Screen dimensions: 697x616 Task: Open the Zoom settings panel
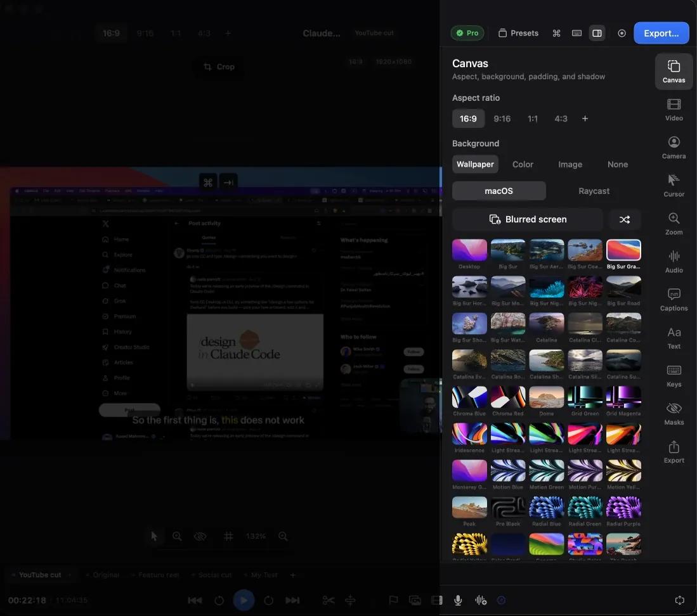[x=674, y=223]
